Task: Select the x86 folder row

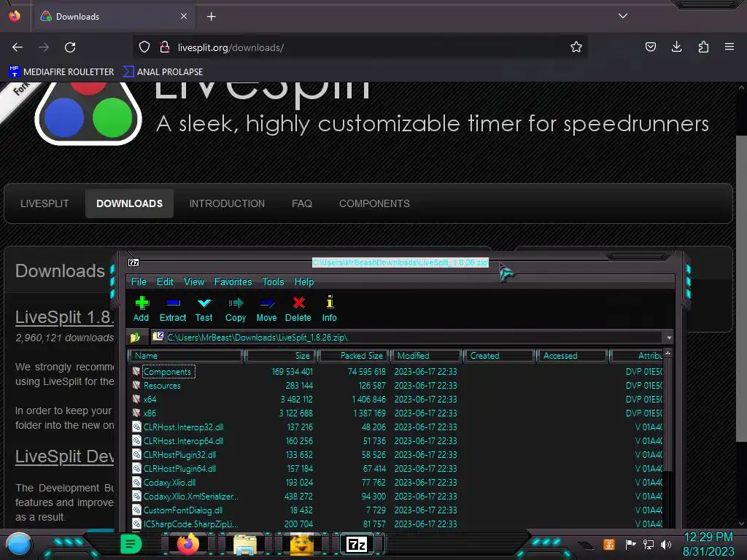Action: 395,413
